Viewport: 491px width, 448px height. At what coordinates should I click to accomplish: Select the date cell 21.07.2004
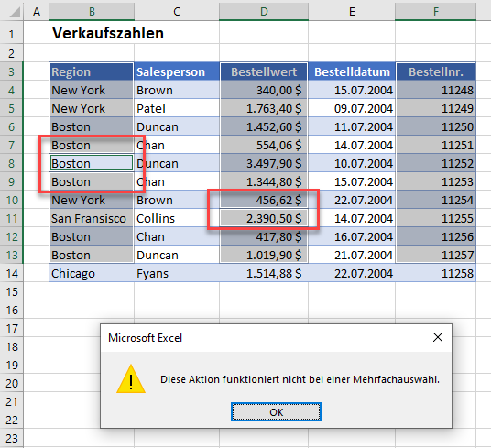pos(352,255)
